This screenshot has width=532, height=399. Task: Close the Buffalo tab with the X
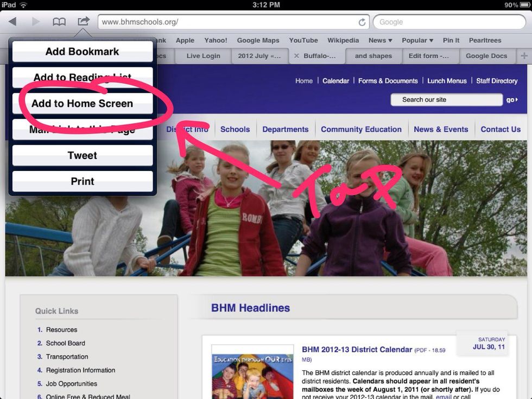point(296,56)
